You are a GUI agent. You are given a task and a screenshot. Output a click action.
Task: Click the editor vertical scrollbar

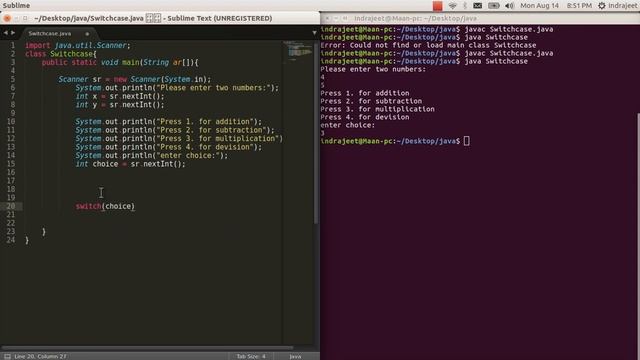316,133
